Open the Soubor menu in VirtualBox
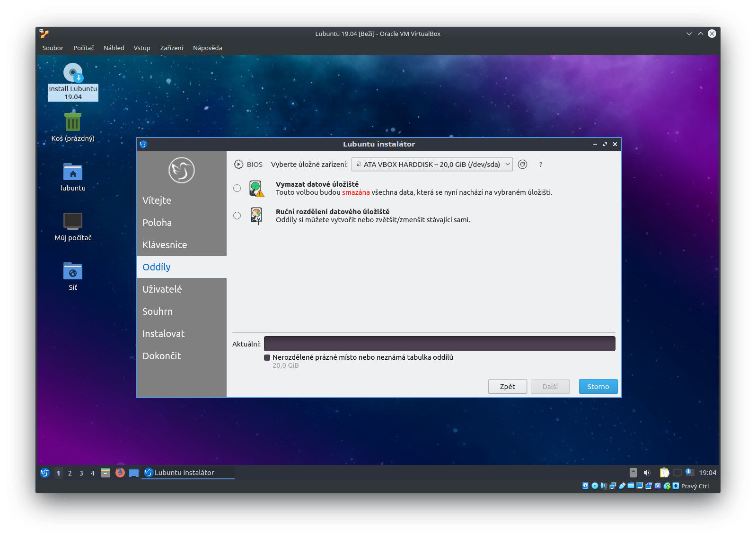This screenshot has width=756, height=537. pyautogui.click(x=53, y=48)
